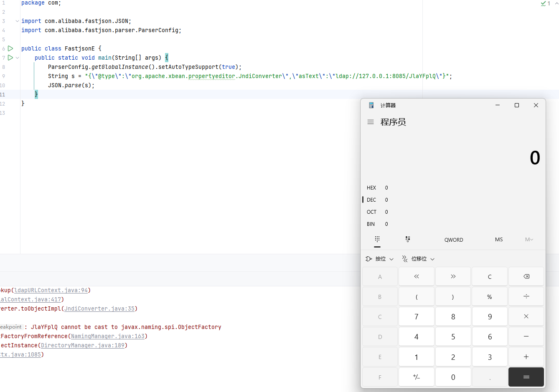The height and width of the screenshot is (392, 559).
Task: Click the Calculator result display showing 0
Action: 535,158
